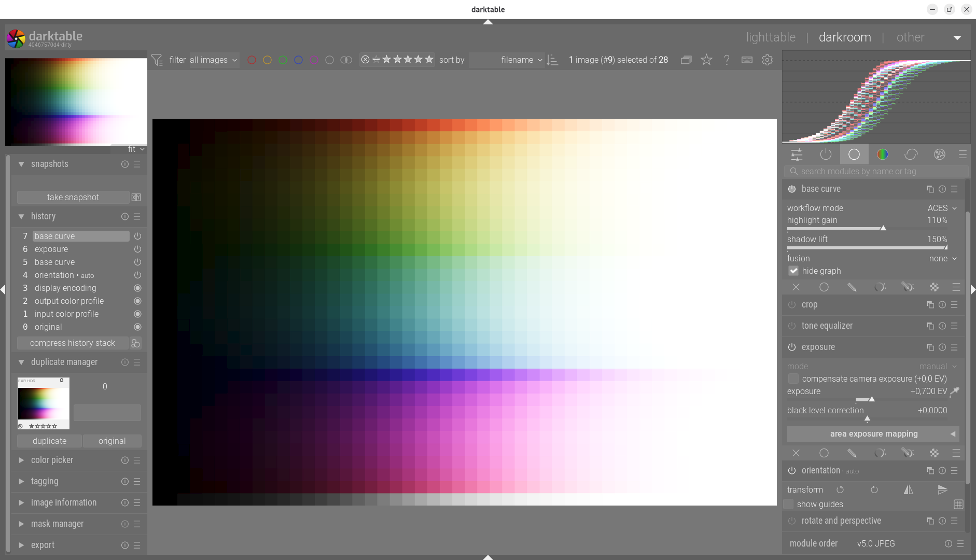Click the rotate counterclockwise transform icon
The height and width of the screenshot is (560, 976).
[840, 489]
